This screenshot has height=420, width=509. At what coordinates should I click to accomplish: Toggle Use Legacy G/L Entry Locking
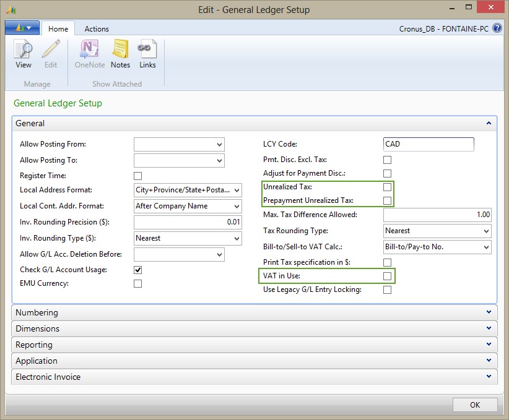point(387,289)
